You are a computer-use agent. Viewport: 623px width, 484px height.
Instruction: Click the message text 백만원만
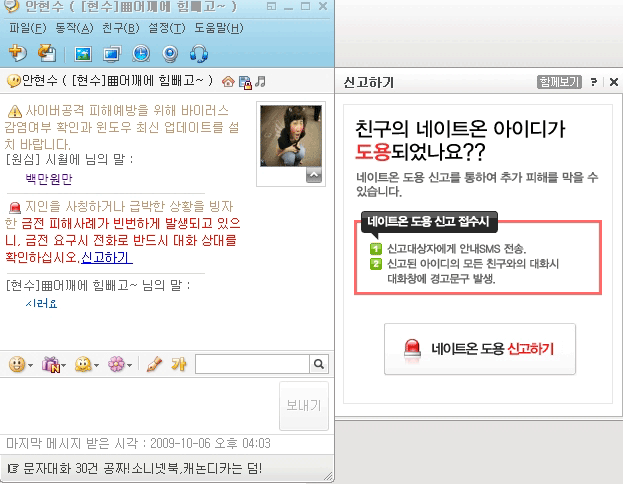pos(49,179)
